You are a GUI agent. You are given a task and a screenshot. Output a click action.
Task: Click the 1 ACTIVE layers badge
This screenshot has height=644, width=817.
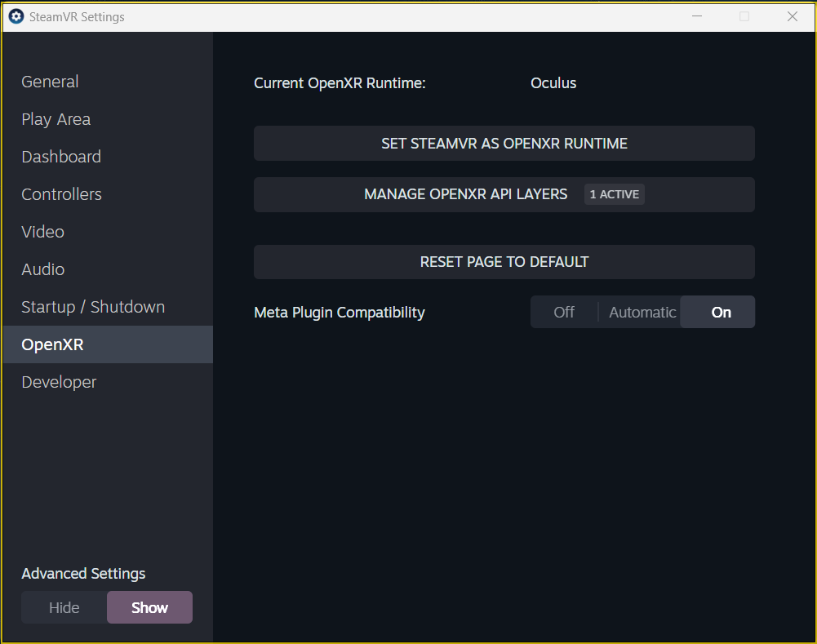pyautogui.click(x=615, y=194)
